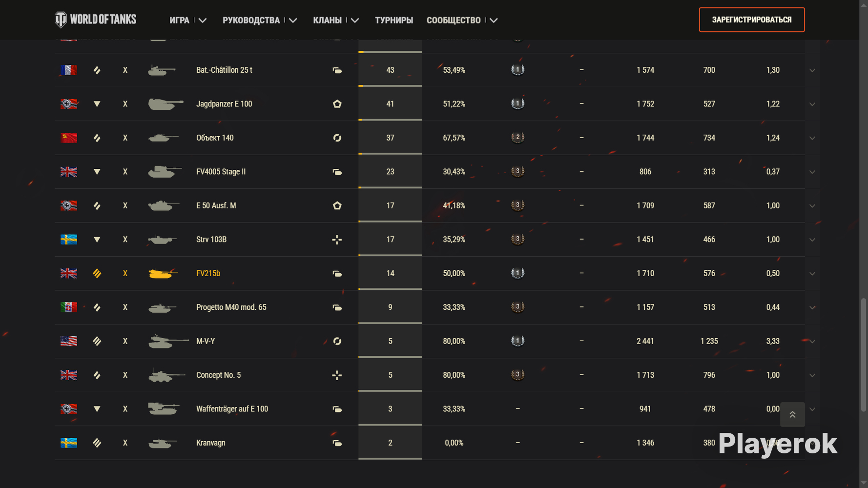Click the Swedish flag in the Strv 103B row
Viewport: 868px width, 488px height.
tap(69, 240)
